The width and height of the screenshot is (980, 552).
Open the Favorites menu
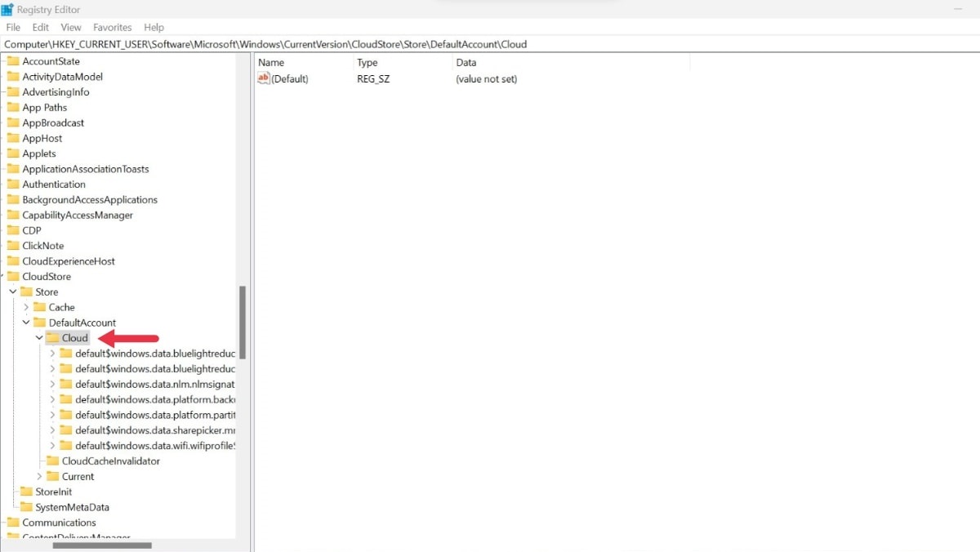coord(112,26)
